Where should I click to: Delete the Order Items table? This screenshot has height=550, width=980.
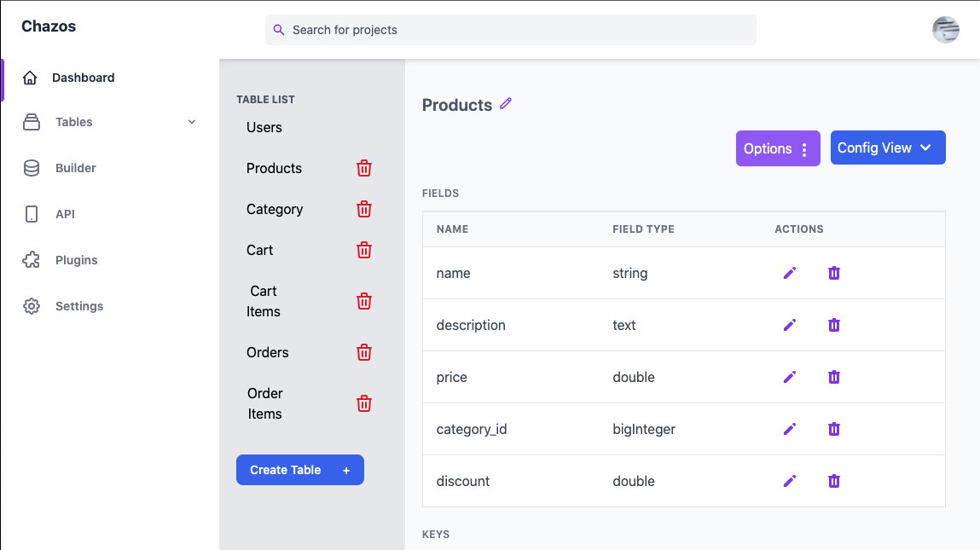(364, 403)
